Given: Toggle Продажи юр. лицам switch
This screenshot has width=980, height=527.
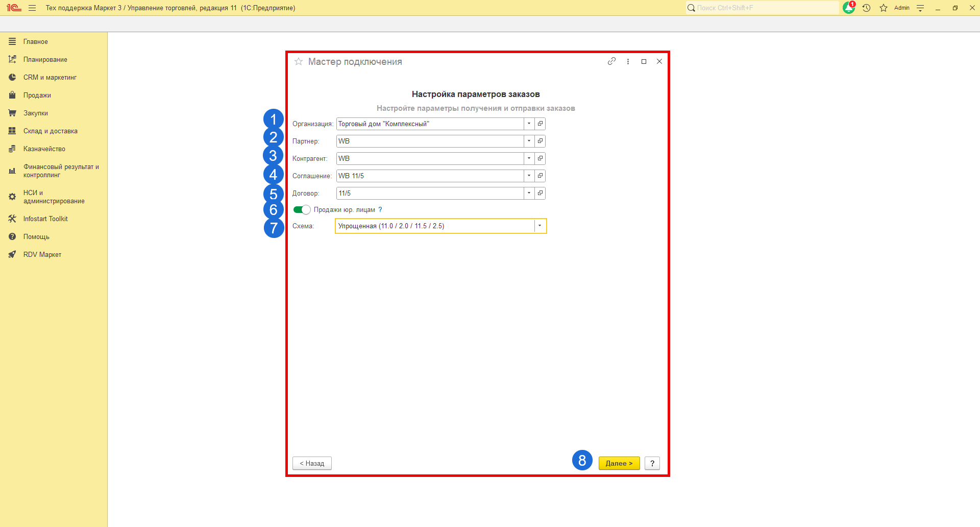Looking at the screenshot, I should [x=302, y=209].
